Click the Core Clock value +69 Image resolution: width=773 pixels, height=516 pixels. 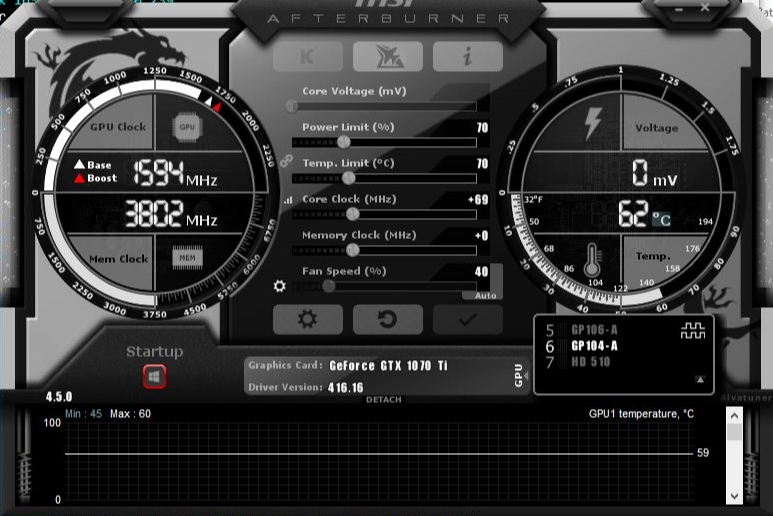pos(478,200)
